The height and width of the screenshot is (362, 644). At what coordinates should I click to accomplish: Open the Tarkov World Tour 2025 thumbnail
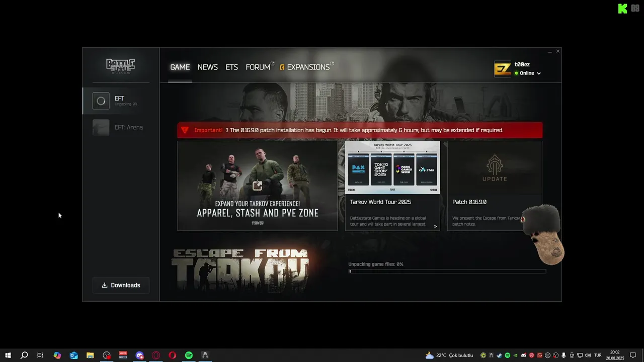[x=392, y=167]
